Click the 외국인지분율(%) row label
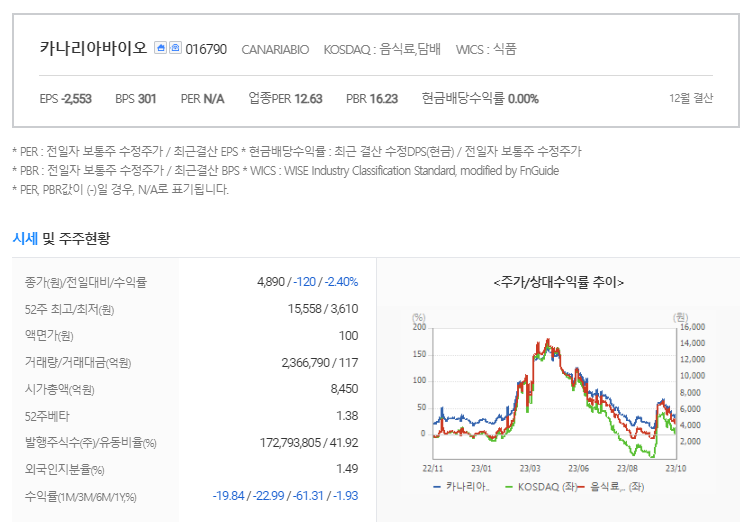 click(x=65, y=470)
